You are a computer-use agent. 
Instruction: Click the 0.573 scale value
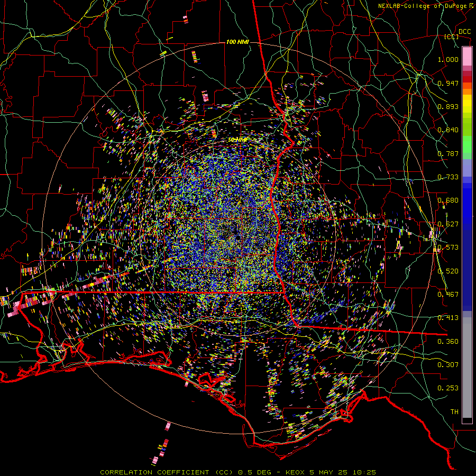pos(448,248)
